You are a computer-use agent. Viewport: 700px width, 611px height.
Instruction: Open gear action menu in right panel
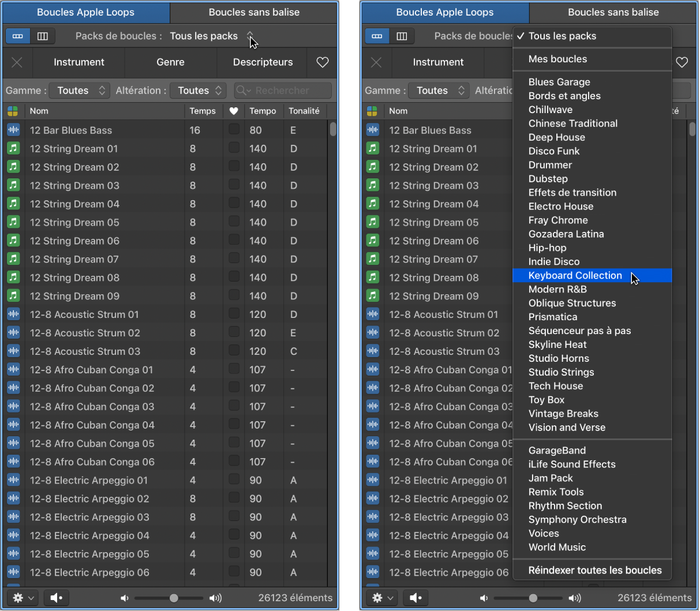(x=382, y=598)
